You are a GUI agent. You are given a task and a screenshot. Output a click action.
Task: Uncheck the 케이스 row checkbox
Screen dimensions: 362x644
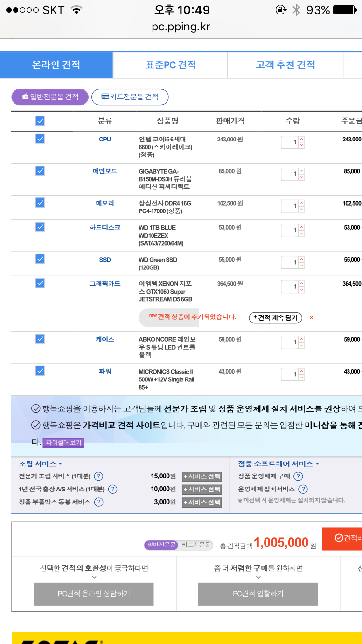40,339
